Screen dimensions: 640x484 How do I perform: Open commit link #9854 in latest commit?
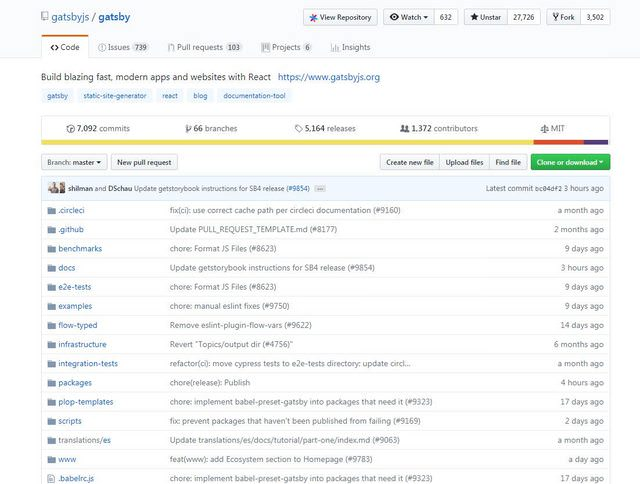[x=298, y=189]
